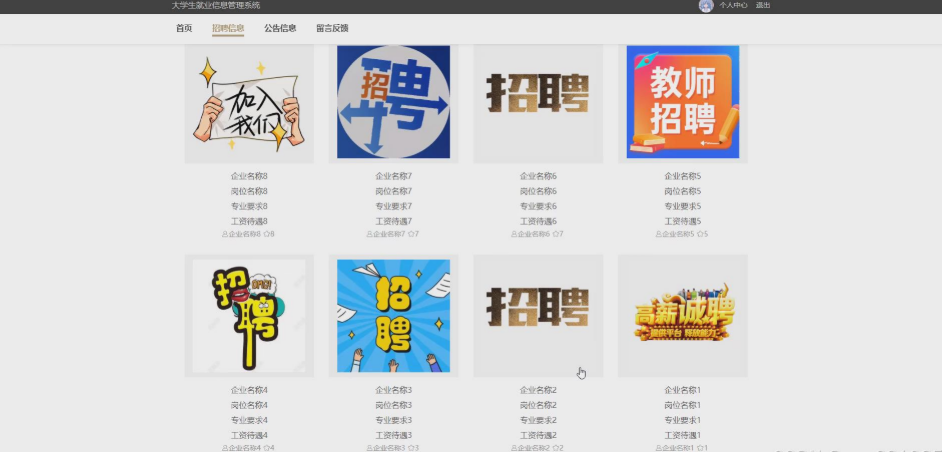This screenshot has height=452, width=942.
Task: Click the star icon on 企业名称7 card
Action: [x=411, y=234]
